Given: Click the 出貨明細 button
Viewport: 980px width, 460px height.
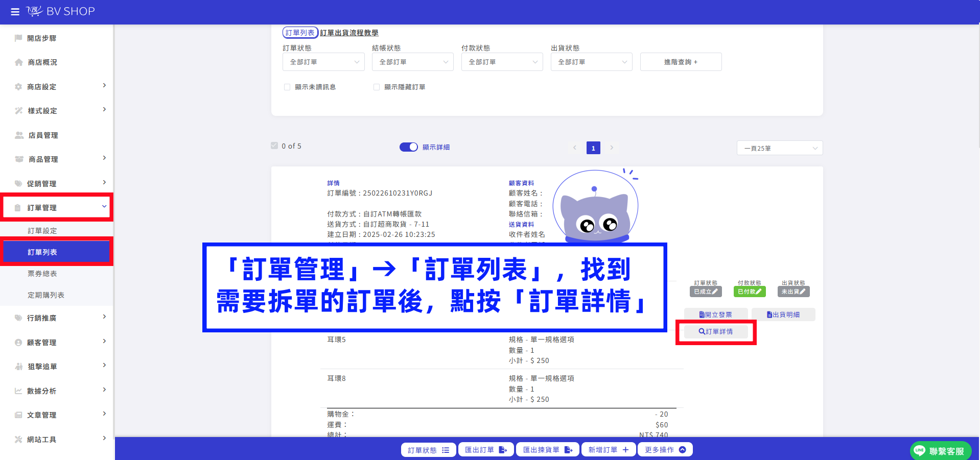Looking at the screenshot, I should (783, 314).
